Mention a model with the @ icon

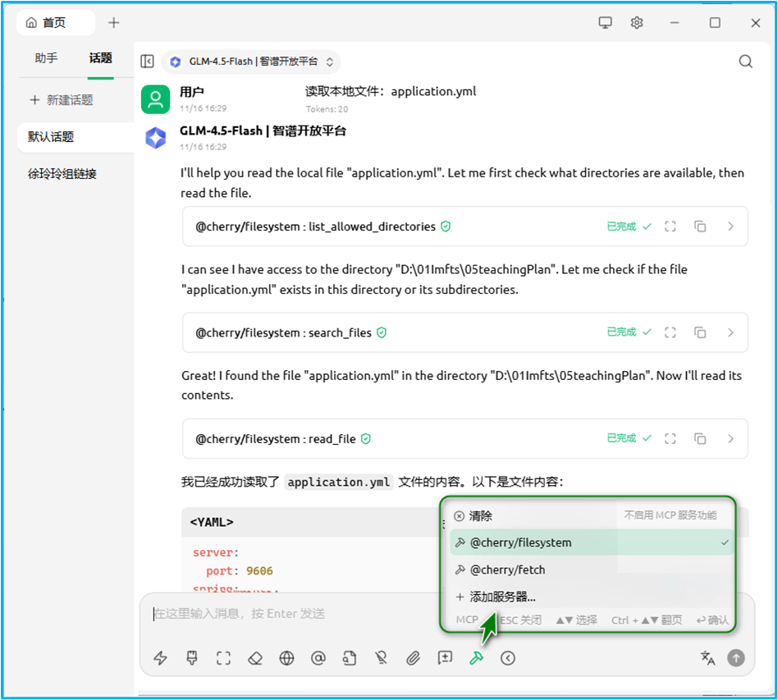318,658
